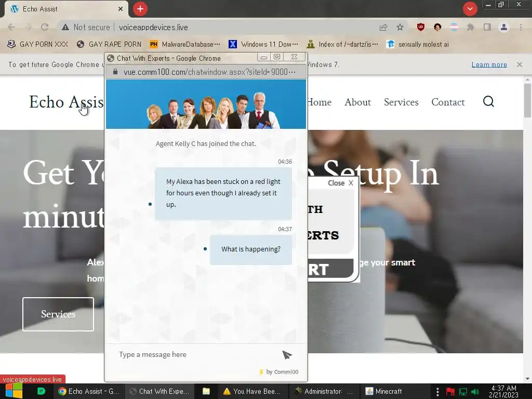Screen dimensions: 532x399
Task: Open the MalwareDatabase bookmark
Action: click(185, 44)
